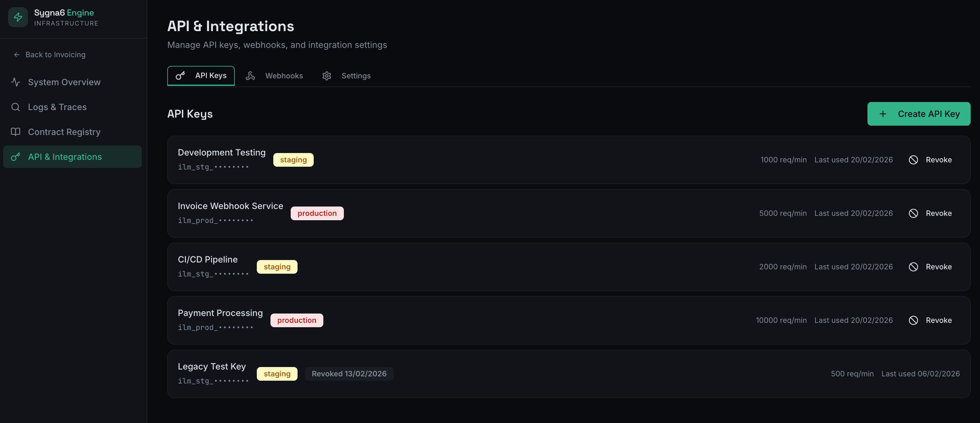
Task: Click the waveform icon beside System Overview
Action: point(16,82)
